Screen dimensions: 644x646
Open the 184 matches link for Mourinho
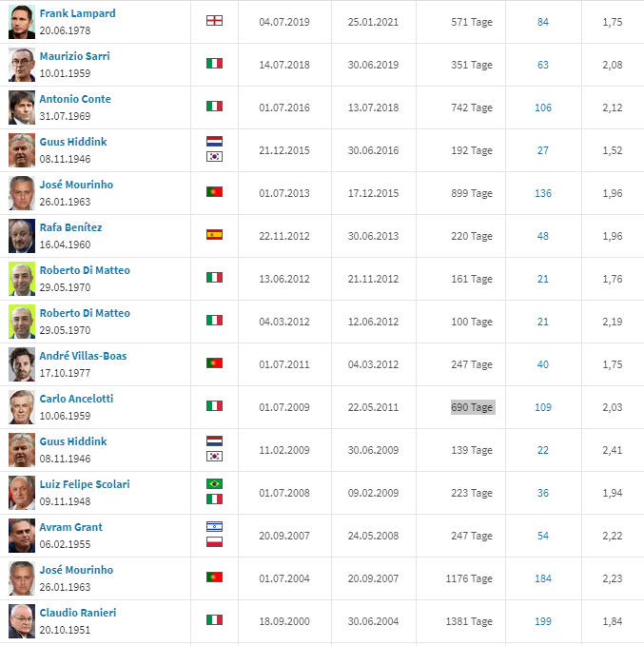(x=543, y=578)
